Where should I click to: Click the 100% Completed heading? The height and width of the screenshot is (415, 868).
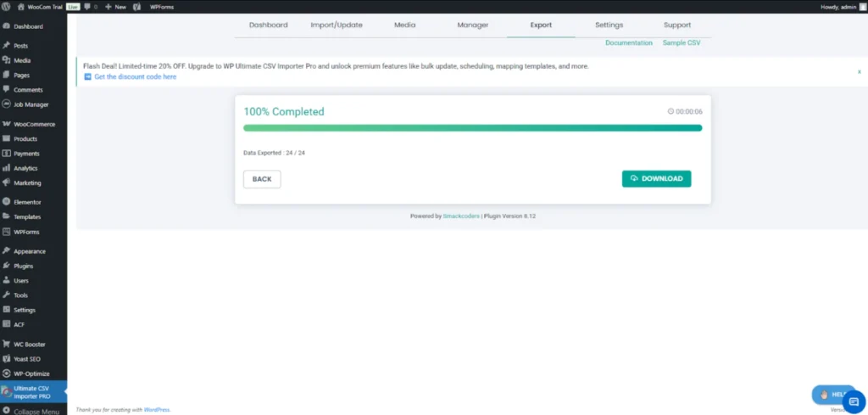point(284,111)
